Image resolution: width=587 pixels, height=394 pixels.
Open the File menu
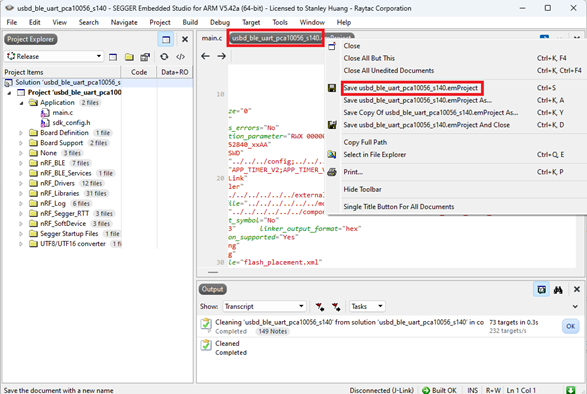[12, 22]
